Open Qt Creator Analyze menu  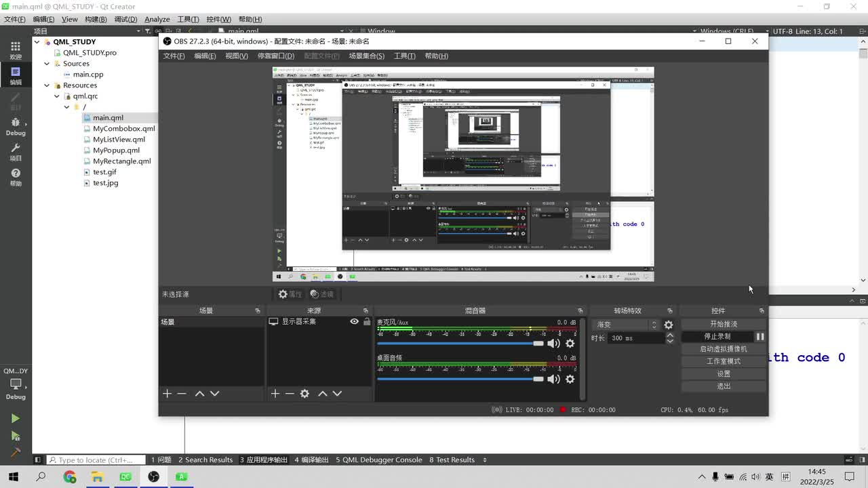pos(157,19)
